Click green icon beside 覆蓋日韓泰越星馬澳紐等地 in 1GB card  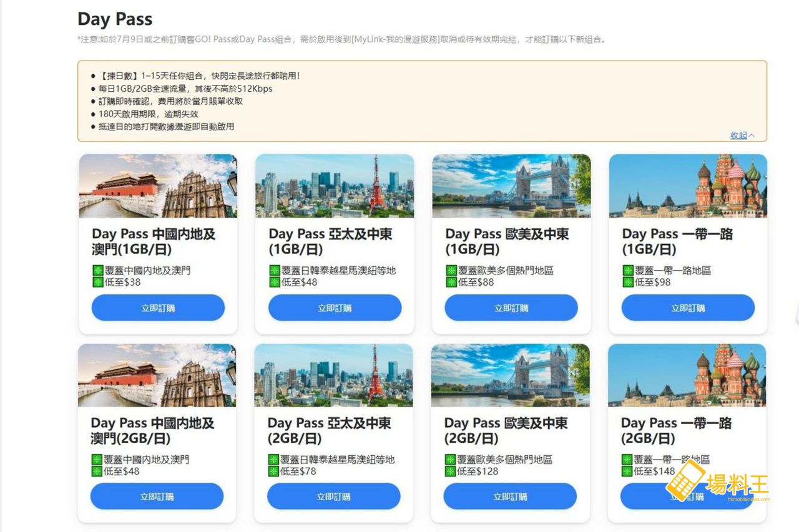(x=274, y=271)
